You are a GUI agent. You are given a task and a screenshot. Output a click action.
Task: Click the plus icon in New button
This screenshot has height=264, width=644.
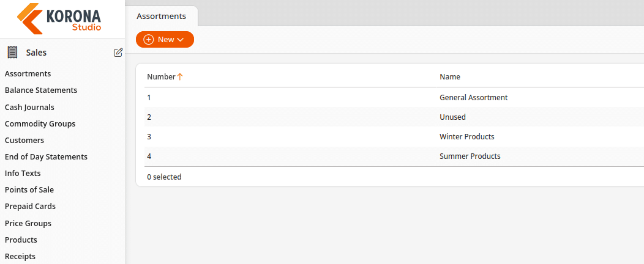(149, 39)
